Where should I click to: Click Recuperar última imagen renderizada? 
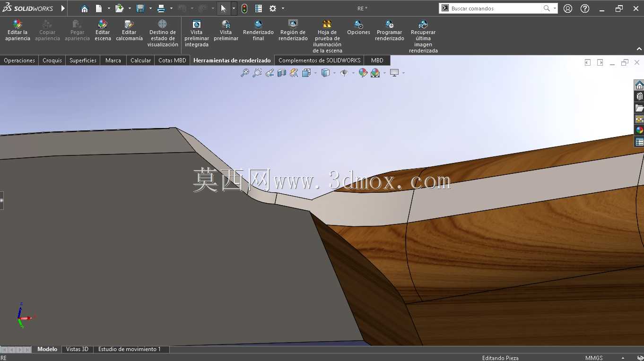[423, 36]
